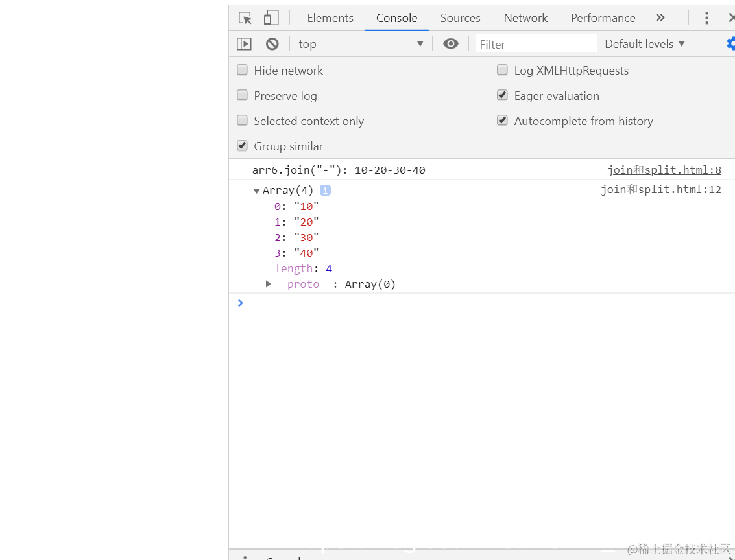The image size is (735, 560).
Task: Open the top JavaScript context dropdown
Action: click(x=361, y=44)
